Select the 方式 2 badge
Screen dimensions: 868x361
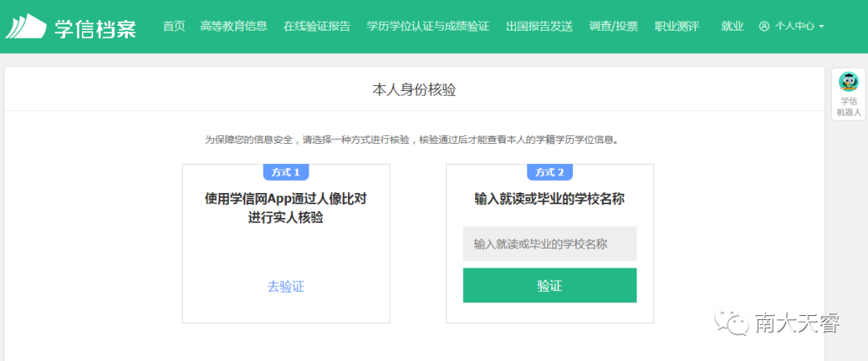550,172
